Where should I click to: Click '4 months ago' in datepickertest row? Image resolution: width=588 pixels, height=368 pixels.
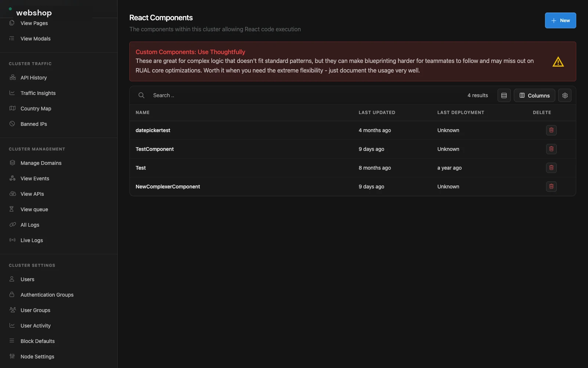point(375,130)
